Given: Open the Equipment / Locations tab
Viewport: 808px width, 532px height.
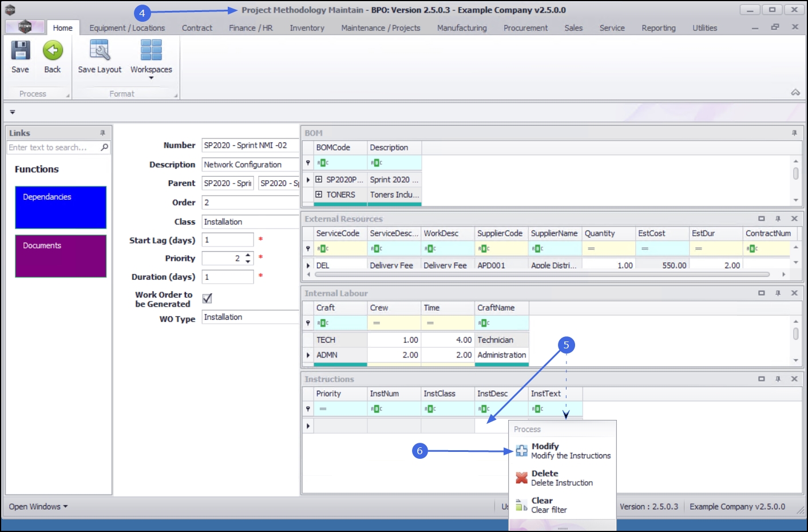Looking at the screenshot, I should pyautogui.click(x=127, y=27).
